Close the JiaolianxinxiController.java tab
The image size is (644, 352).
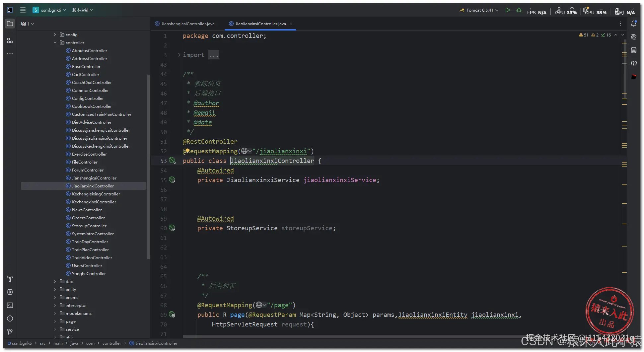click(291, 24)
